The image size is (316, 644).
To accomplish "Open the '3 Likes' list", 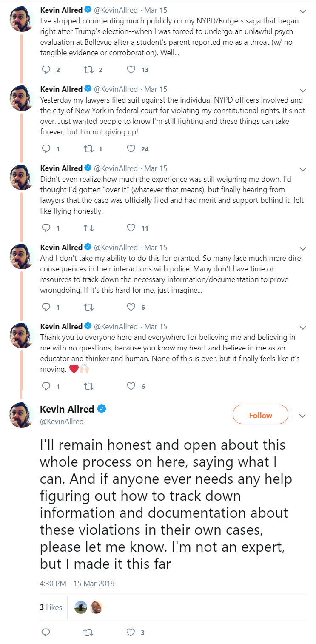I will (51, 607).
